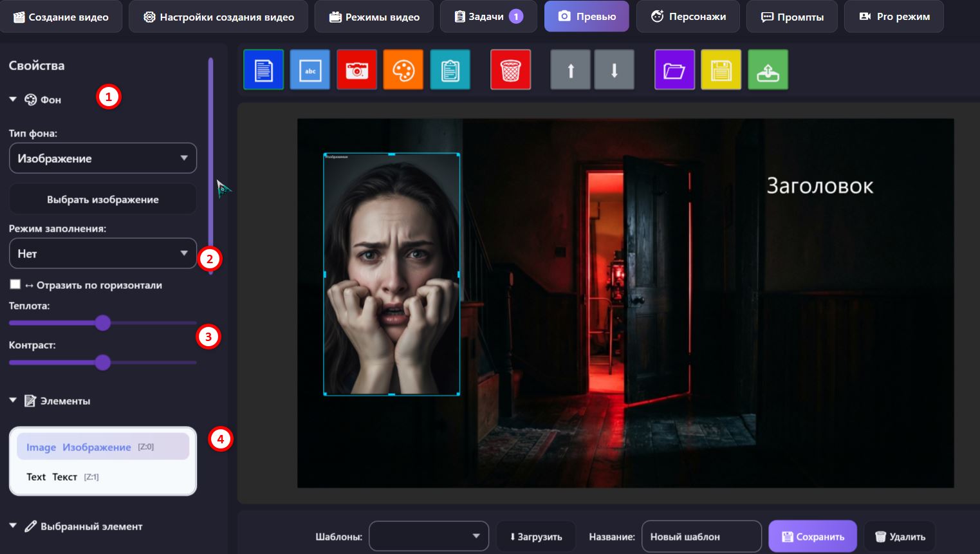Enable Отразить по горизонтали checkbox
980x554 pixels.
[15, 284]
